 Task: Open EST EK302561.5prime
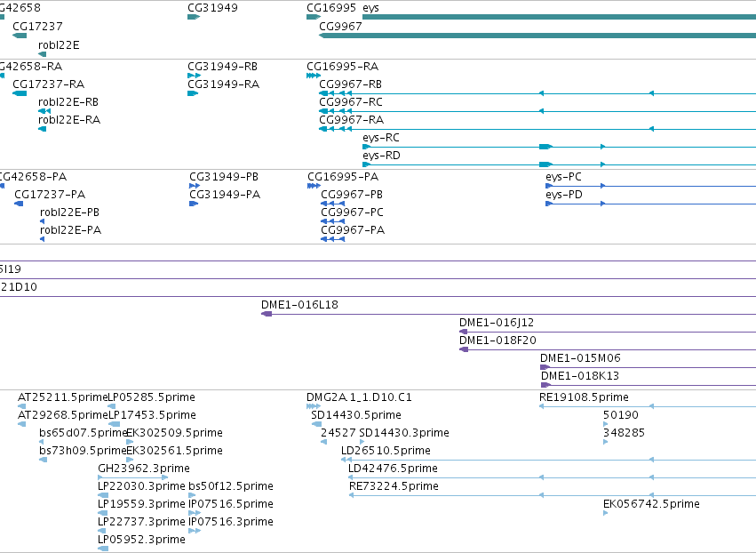click(x=174, y=451)
